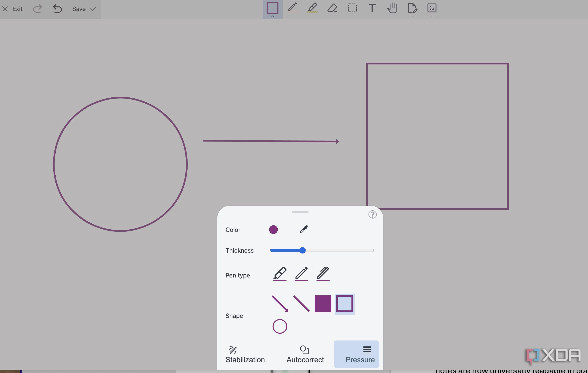Toggle the Stabilization option

pos(245,355)
